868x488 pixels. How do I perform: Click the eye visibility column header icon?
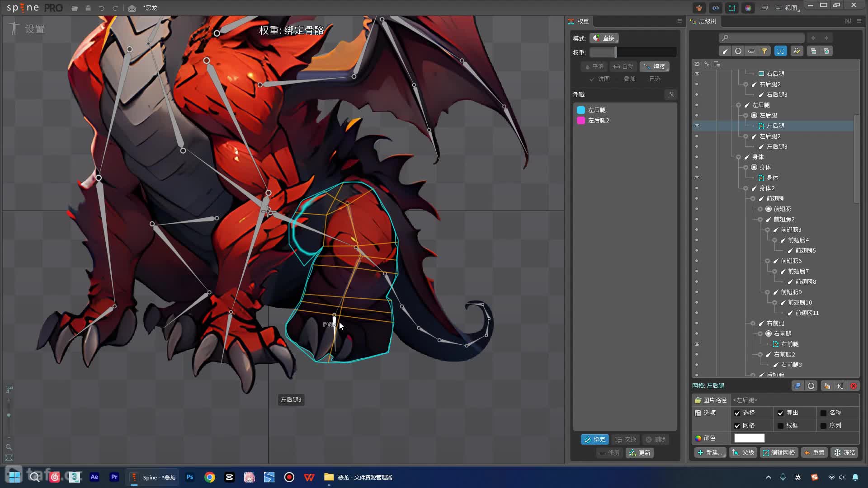click(697, 64)
